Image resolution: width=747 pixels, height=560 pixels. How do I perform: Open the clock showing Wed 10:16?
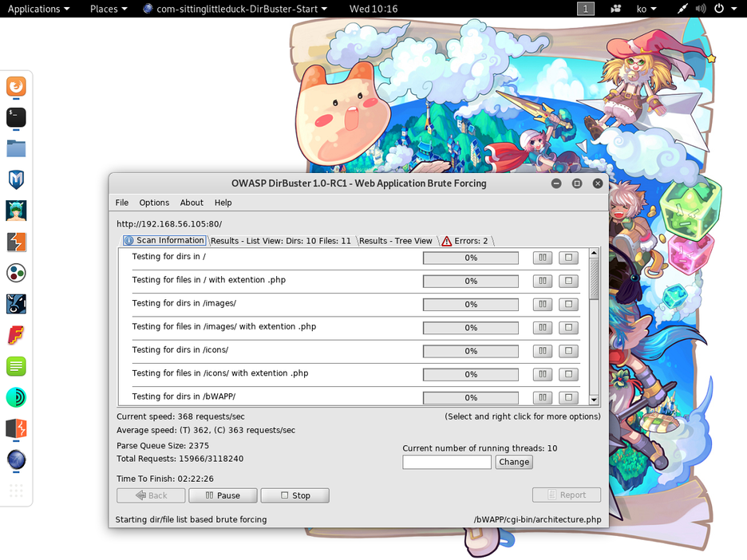tap(373, 9)
